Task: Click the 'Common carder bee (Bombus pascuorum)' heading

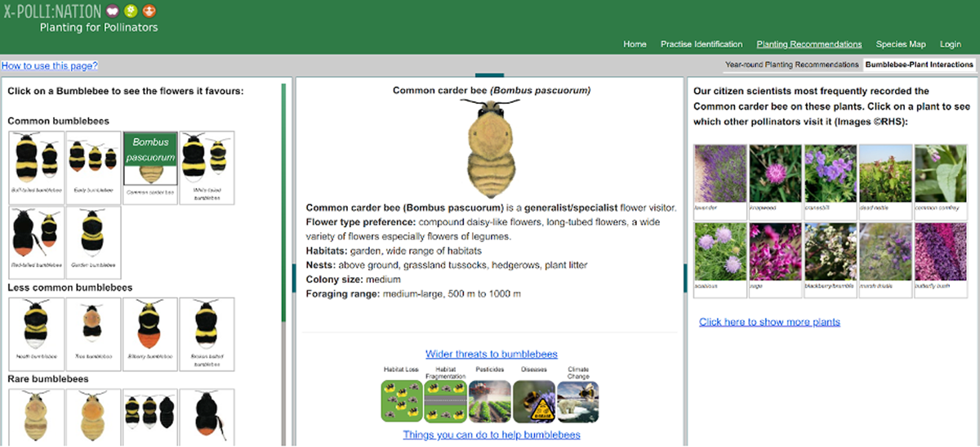Action: (x=492, y=90)
